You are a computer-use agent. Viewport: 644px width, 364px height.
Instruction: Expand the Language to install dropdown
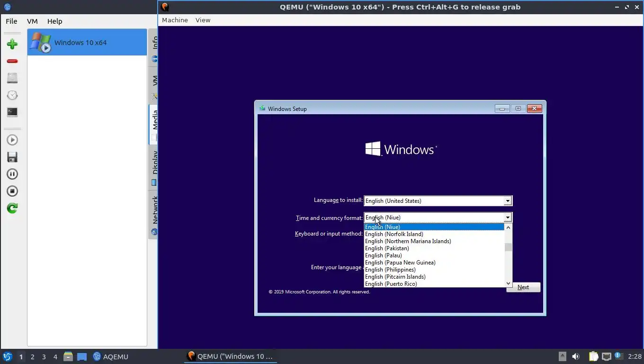(508, 201)
